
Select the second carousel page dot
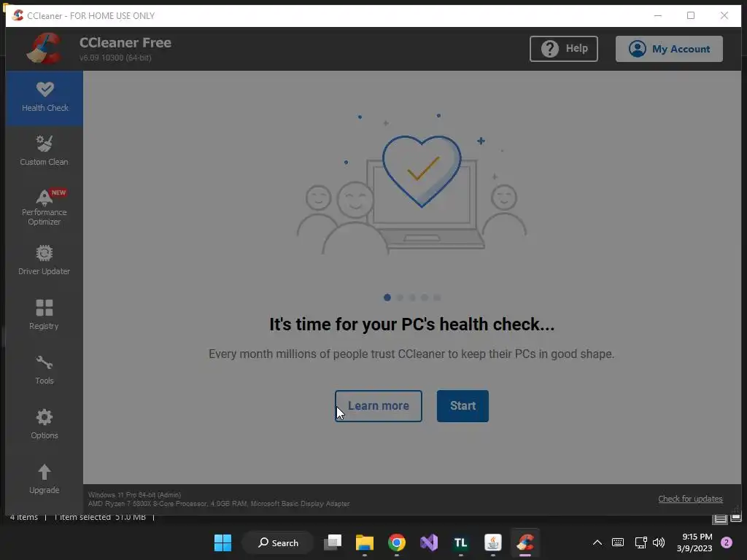tap(400, 297)
